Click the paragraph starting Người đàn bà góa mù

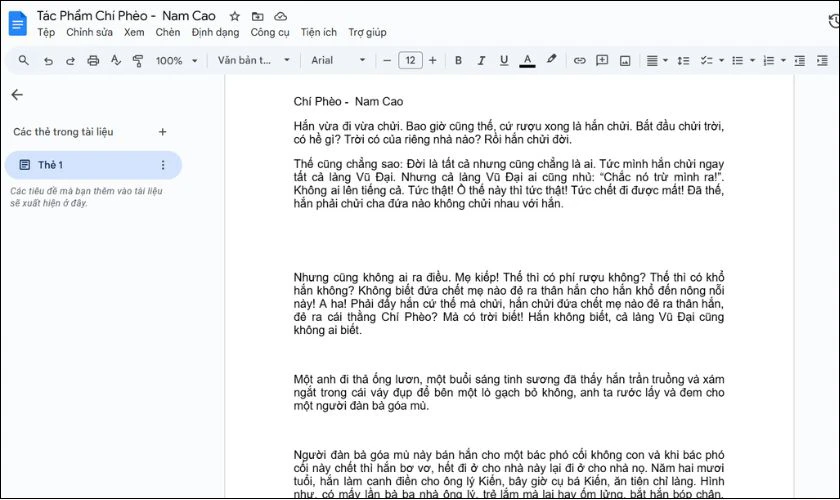(x=508, y=474)
